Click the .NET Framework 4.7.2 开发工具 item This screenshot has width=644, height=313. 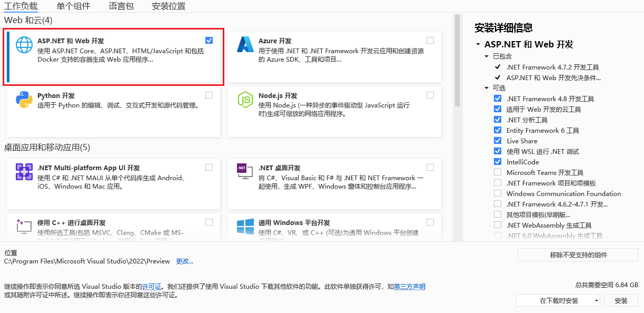pyautogui.click(x=552, y=67)
